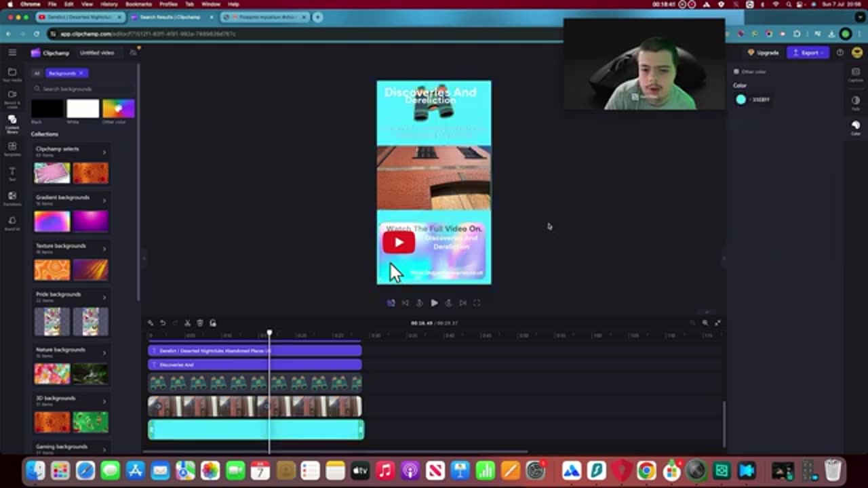Click the Upgrade button

[x=764, y=52]
